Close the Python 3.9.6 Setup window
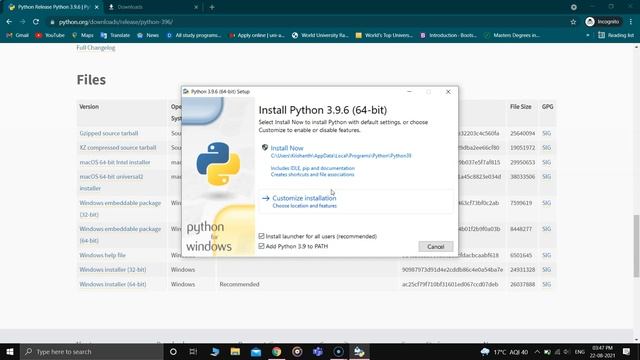Viewport: 640px width, 360px height. coord(448,92)
